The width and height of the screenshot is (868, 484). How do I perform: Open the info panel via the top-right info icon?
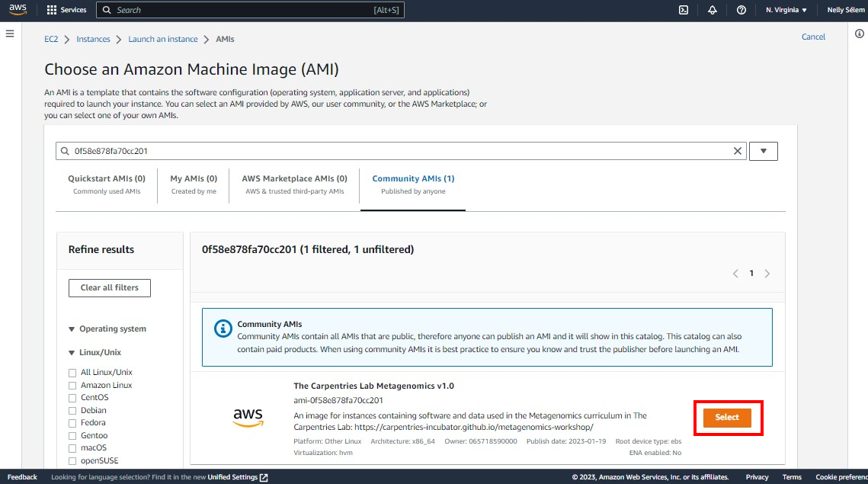coord(860,34)
